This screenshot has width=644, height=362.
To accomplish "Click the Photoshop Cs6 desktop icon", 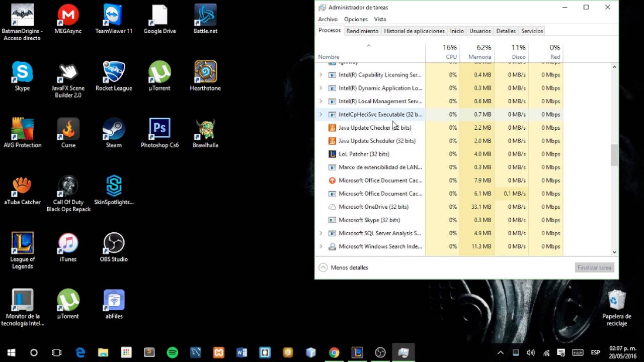I will (x=159, y=133).
